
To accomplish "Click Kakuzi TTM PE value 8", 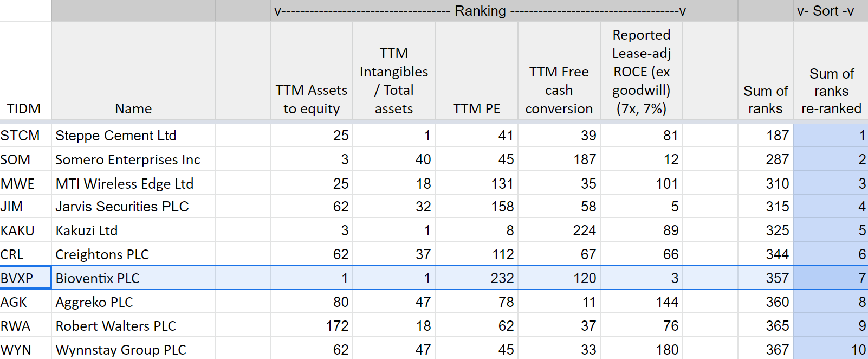I will pos(477,230).
